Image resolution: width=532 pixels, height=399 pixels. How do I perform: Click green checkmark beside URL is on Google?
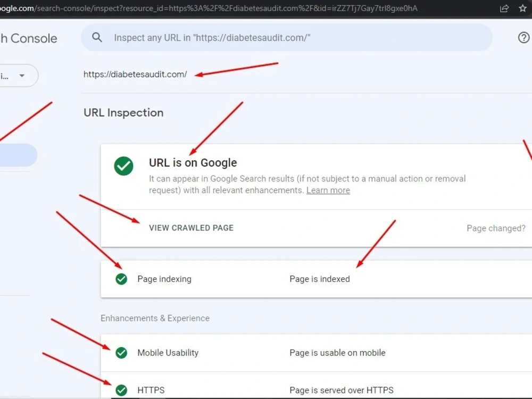[x=123, y=166]
